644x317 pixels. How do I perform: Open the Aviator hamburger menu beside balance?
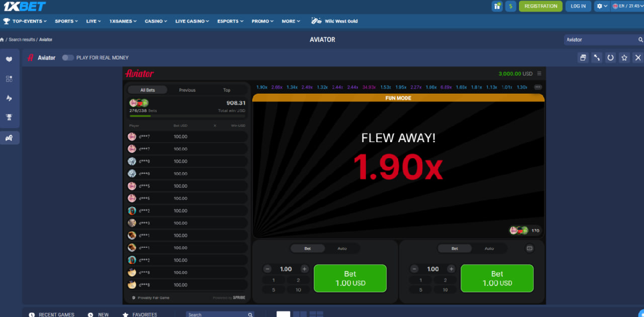tap(539, 73)
